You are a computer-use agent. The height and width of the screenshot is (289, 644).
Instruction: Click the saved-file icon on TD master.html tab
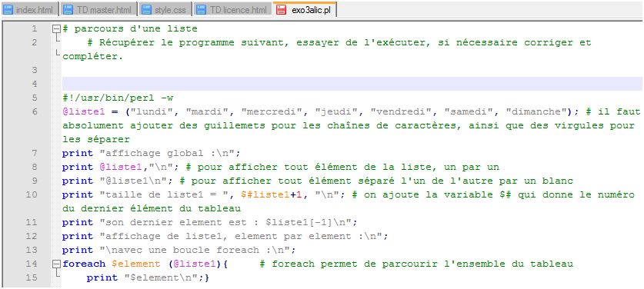tap(68, 10)
